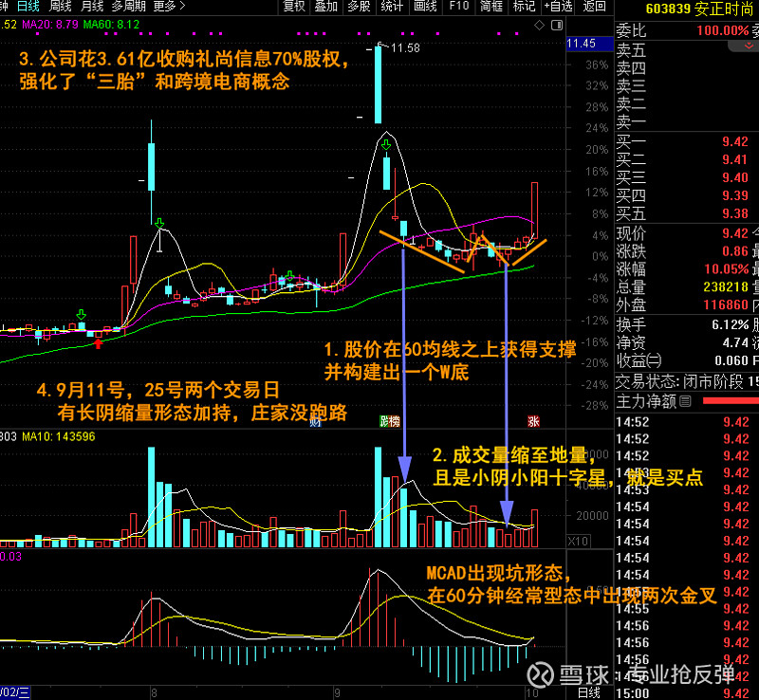This screenshot has height=700, width=759.
Task: Select the 卖一 order row
Action: click(x=686, y=121)
